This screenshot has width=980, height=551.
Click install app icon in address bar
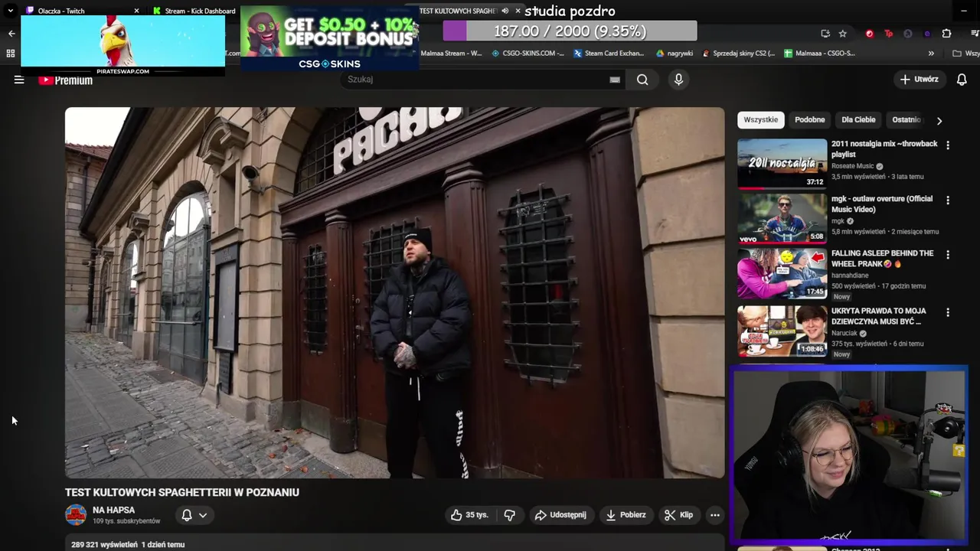(825, 34)
